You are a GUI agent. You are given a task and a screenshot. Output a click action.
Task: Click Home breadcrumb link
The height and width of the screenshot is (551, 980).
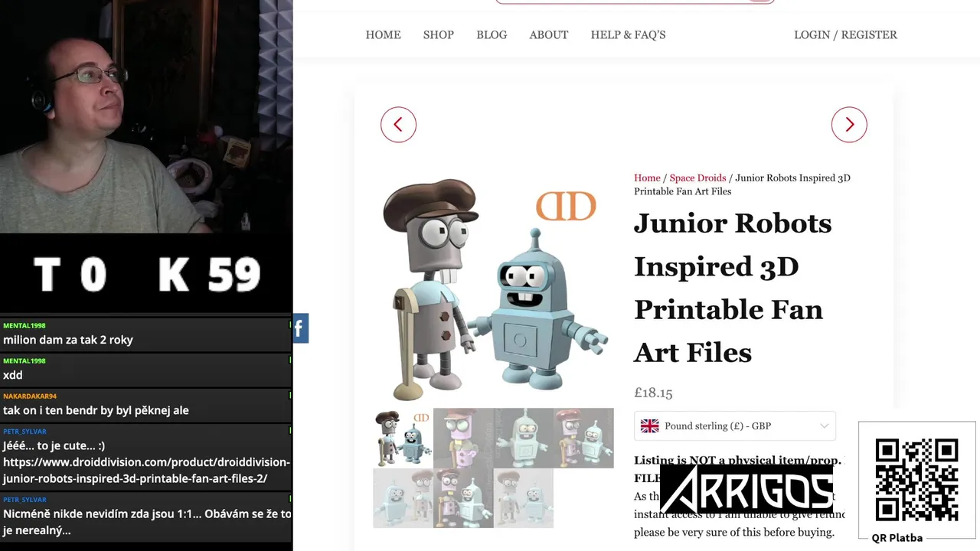click(x=647, y=178)
